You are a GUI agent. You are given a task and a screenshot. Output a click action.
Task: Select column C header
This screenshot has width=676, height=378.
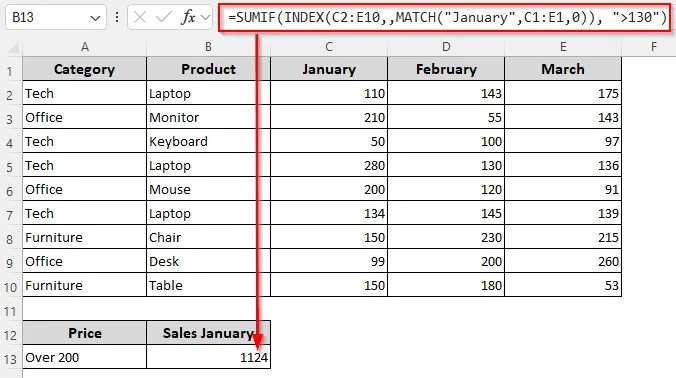[329, 47]
